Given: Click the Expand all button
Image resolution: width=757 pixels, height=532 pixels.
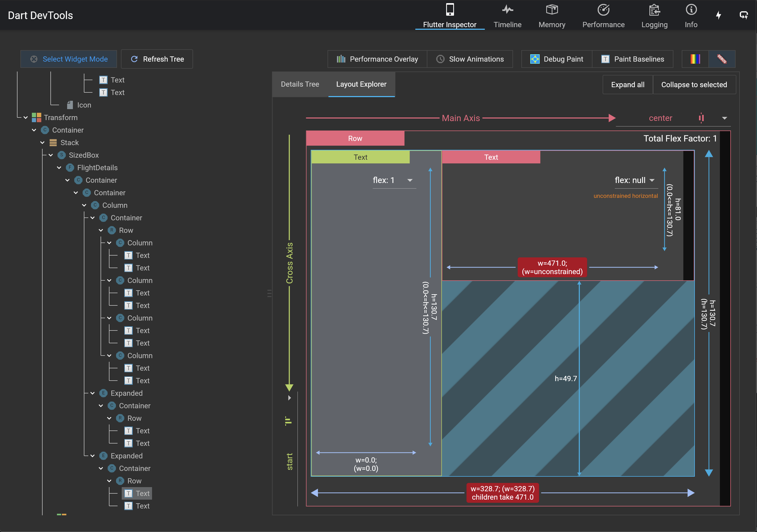Looking at the screenshot, I should 627,84.
